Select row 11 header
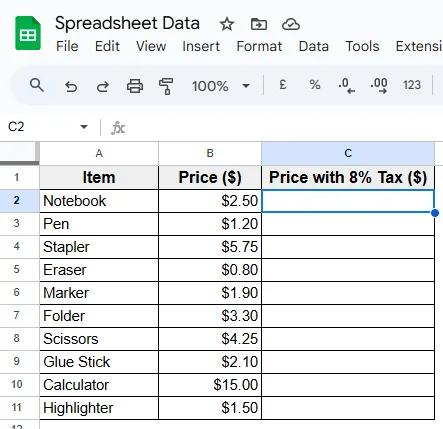 pyautogui.click(x=19, y=408)
